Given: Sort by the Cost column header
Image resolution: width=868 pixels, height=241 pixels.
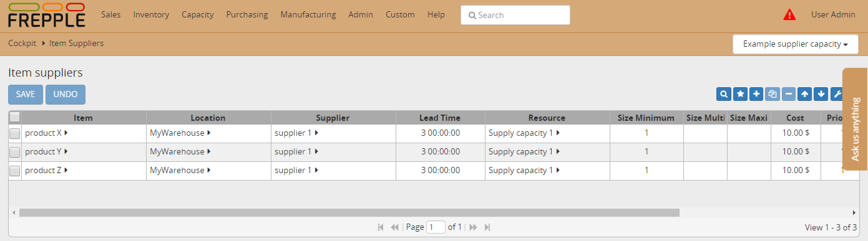Looking at the screenshot, I should pyautogui.click(x=796, y=117).
